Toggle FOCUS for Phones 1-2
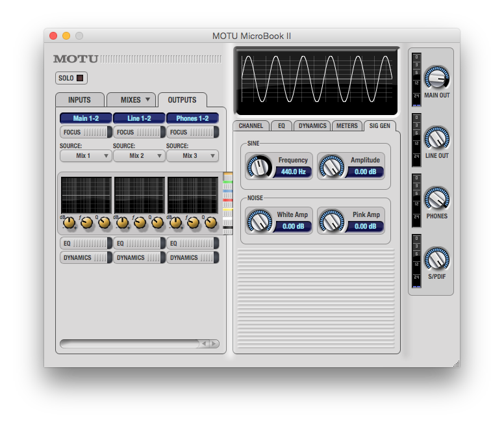This screenshot has height=427, width=504. (192, 132)
